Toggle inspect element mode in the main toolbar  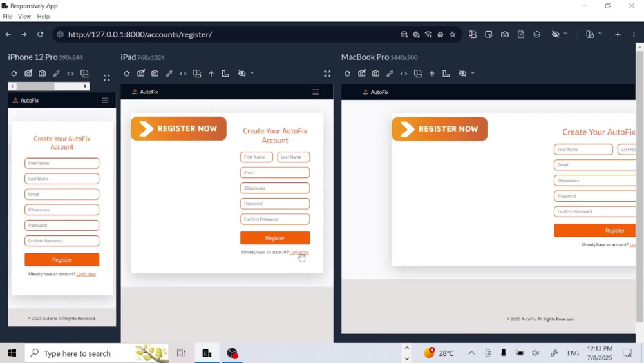[488, 35]
